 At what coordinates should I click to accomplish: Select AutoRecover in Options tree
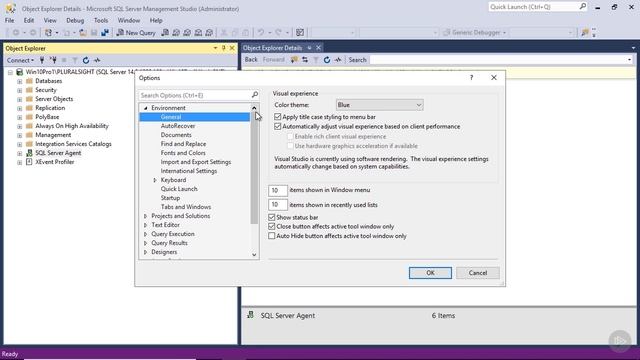click(x=178, y=126)
